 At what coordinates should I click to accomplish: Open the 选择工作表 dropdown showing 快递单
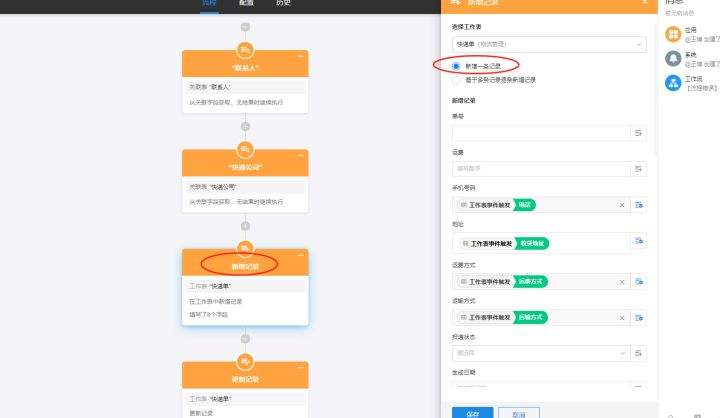tap(549, 45)
